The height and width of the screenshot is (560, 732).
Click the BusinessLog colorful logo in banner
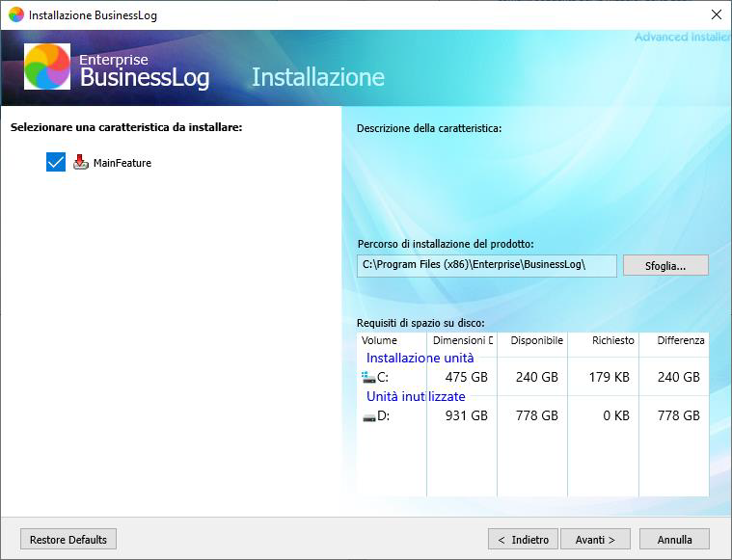point(47,67)
